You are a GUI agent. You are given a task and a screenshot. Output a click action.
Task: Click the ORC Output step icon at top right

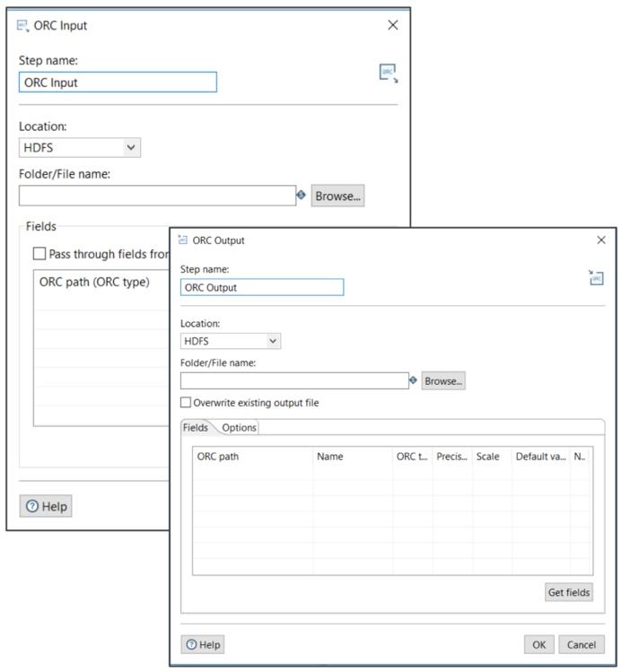tap(596, 278)
